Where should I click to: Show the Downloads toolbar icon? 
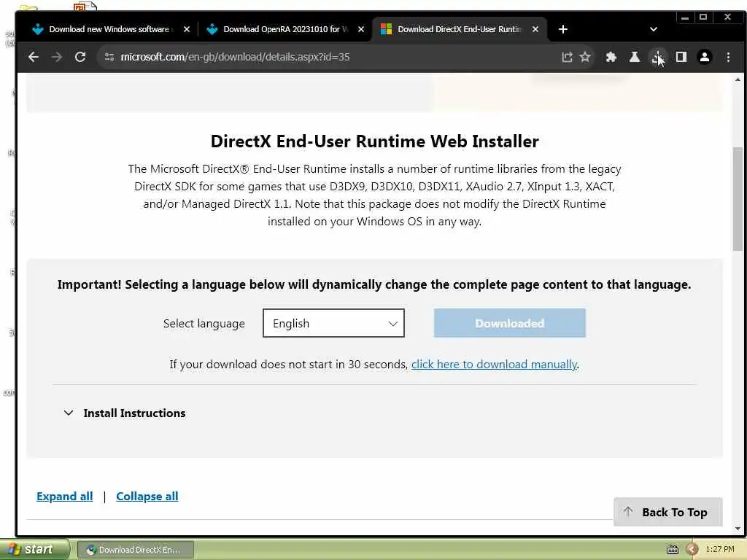point(657,57)
